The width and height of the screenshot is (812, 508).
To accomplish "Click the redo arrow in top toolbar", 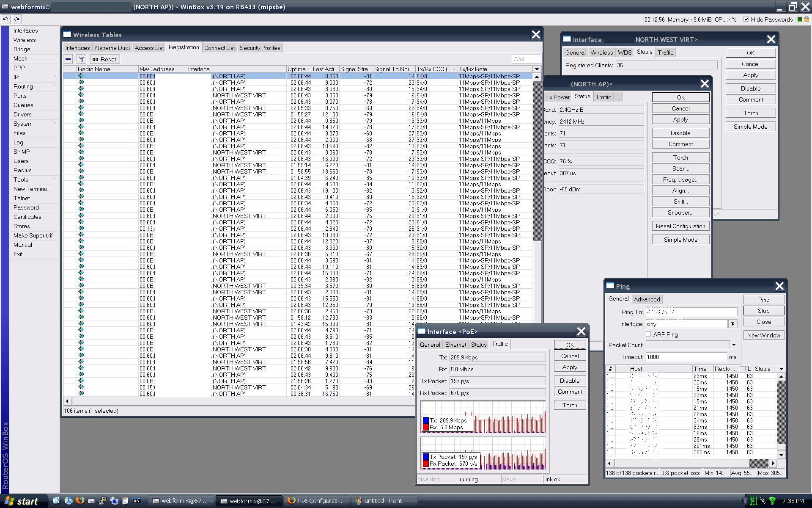I will (x=16, y=19).
